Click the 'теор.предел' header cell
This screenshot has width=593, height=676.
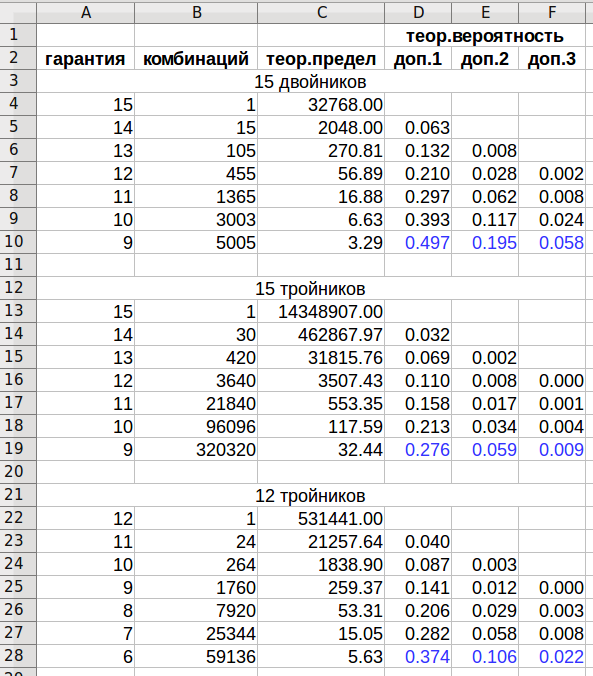[321, 59]
